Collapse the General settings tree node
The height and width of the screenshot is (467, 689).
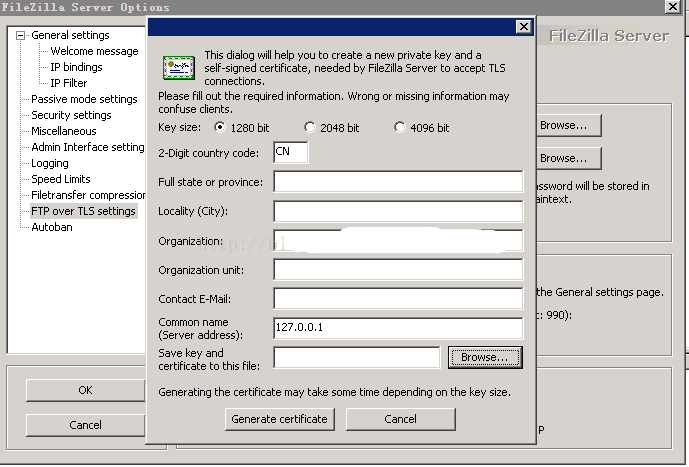pyautogui.click(x=20, y=35)
